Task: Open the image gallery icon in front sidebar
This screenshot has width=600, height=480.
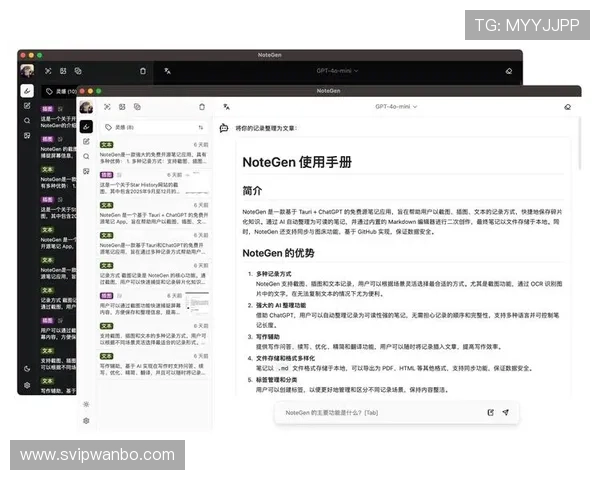Action: [86, 171]
